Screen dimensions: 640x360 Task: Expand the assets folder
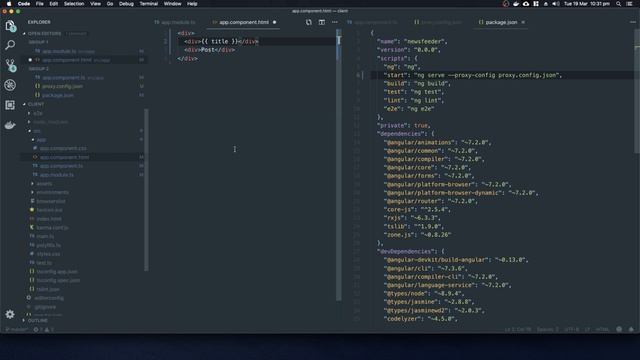click(x=44, y=184)
